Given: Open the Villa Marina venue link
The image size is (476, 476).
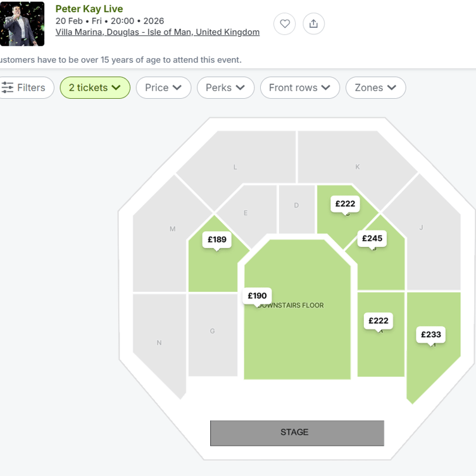Looking at the screenshot, I should coord(158,32).
